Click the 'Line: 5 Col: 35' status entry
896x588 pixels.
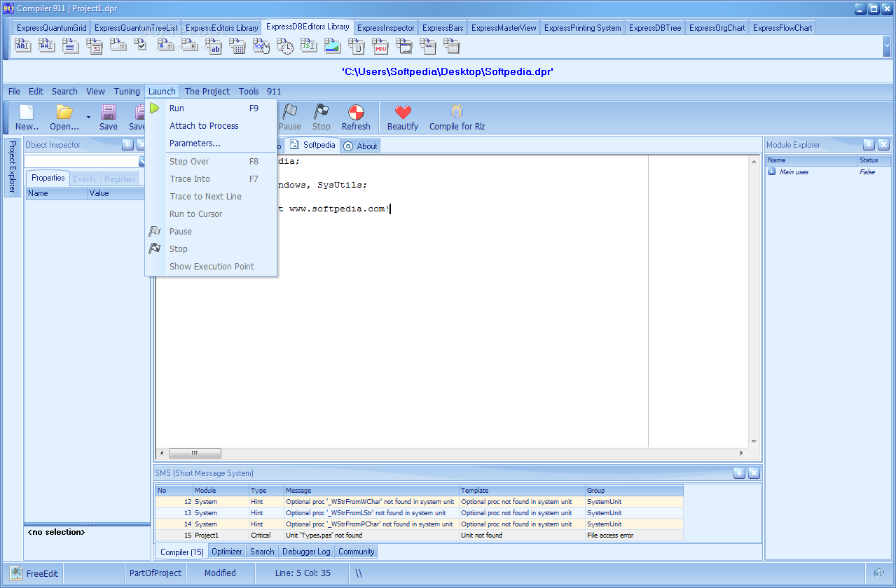(x=303, y=573)
